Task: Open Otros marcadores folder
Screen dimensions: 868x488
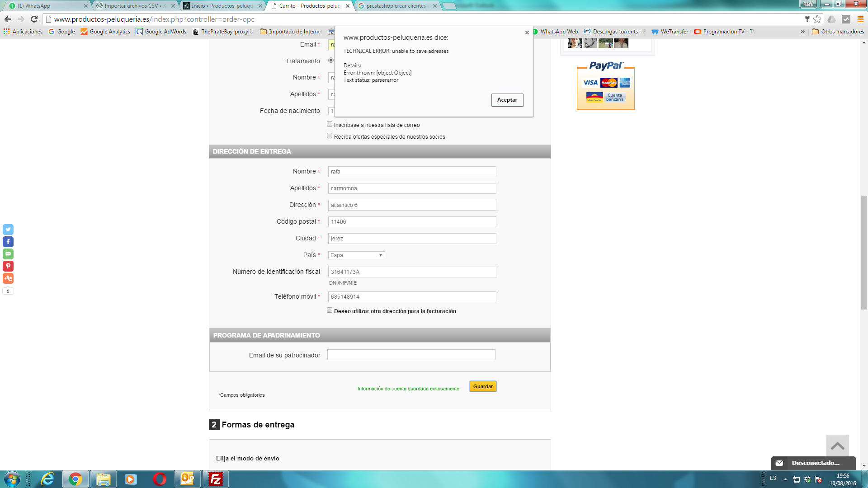Action: [x=838, y=32]
